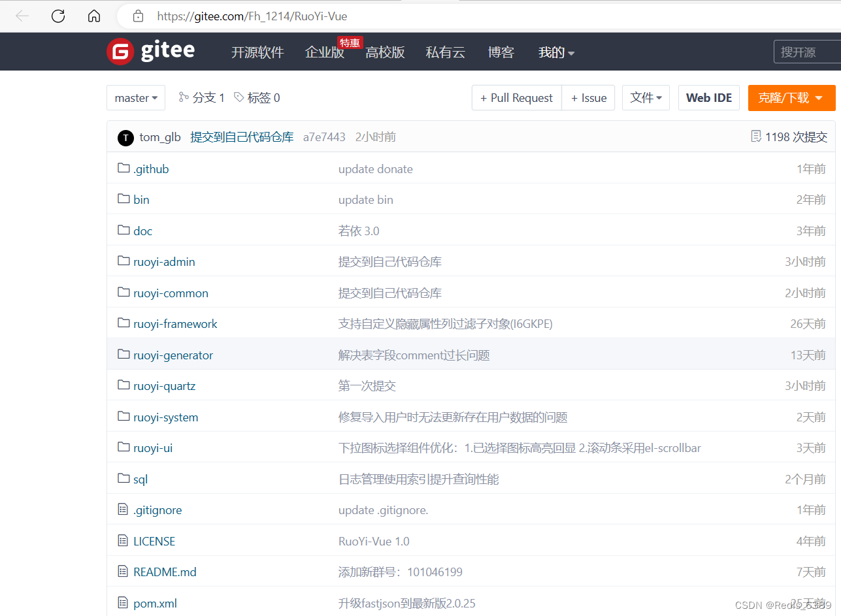Click the commit history icon beside 1198
Screen dimensions: 841x616
point(756,137)
